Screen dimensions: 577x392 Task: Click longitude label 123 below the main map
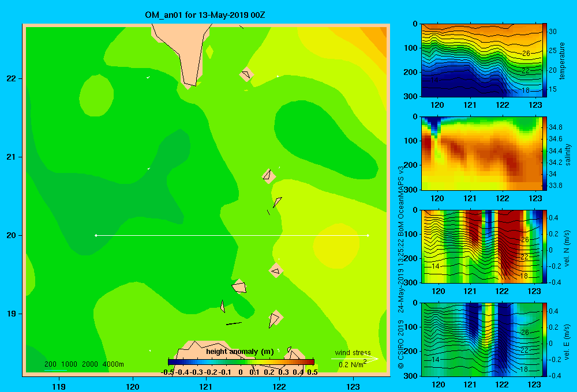(x=353, y=386)
